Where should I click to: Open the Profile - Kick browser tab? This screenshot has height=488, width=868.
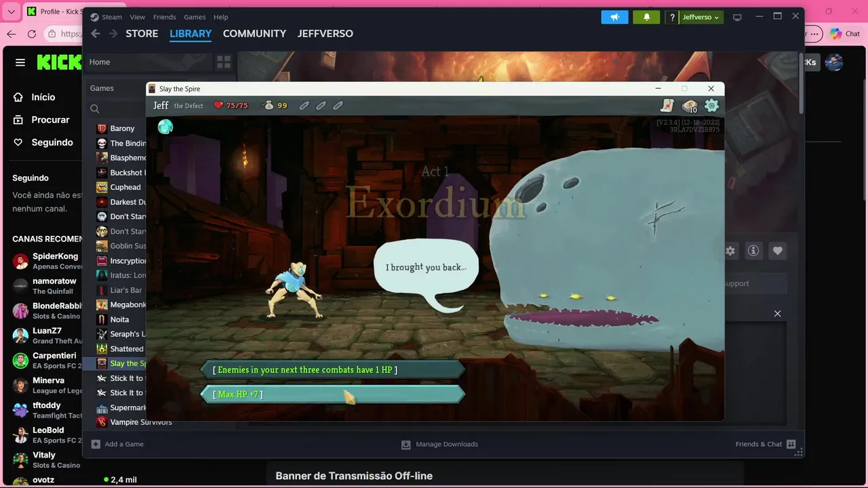pos(53,12)
